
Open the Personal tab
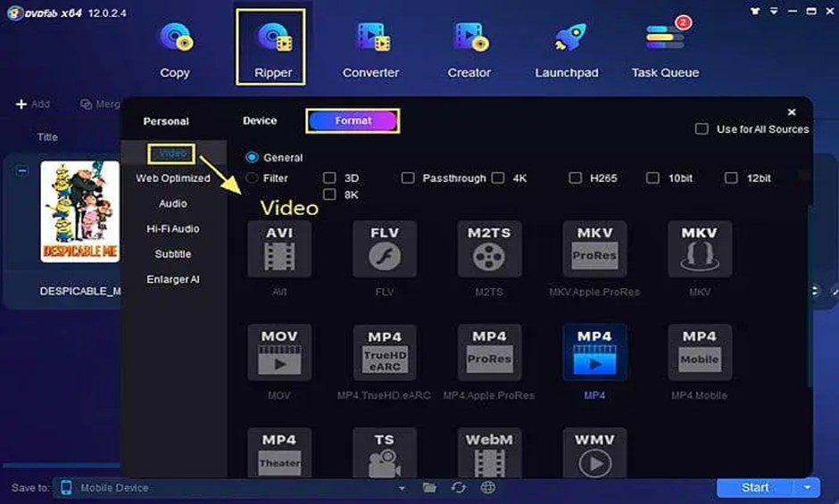tap(166, 121)
